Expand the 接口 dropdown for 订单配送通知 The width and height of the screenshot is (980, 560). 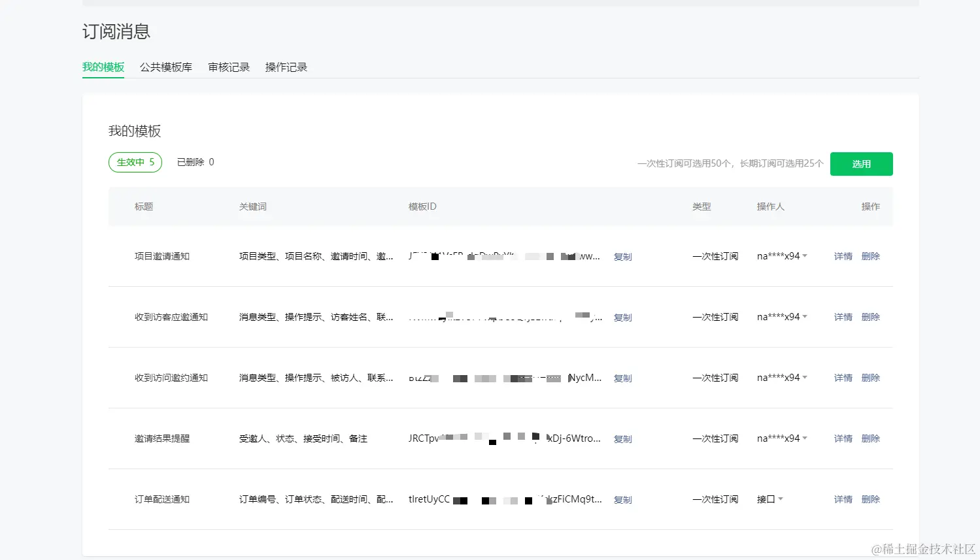[x=780, y=499]
